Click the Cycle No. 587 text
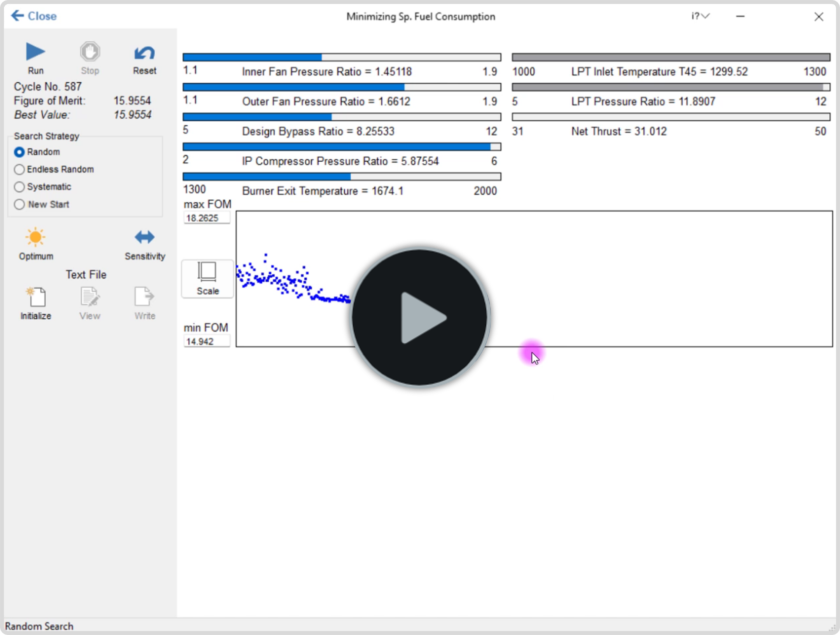Viewport: 840px width, 635px height. pyautogui.click(x=48, y=87)
